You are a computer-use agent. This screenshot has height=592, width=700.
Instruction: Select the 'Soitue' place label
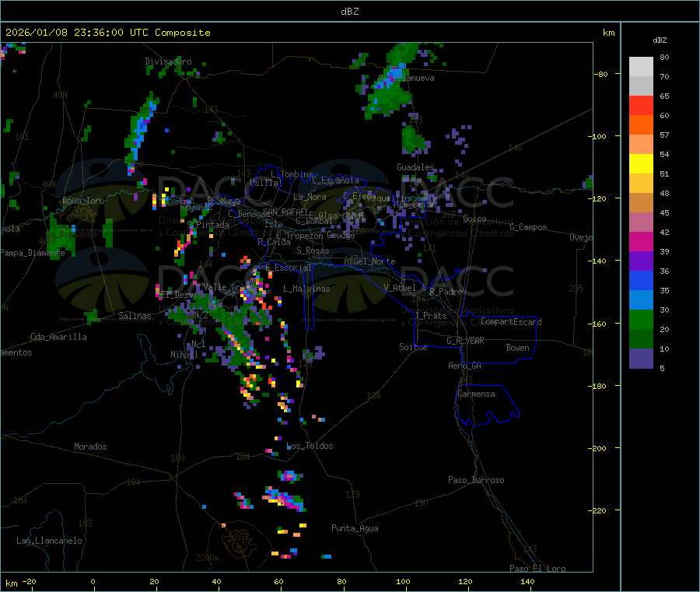pos(413,347)
